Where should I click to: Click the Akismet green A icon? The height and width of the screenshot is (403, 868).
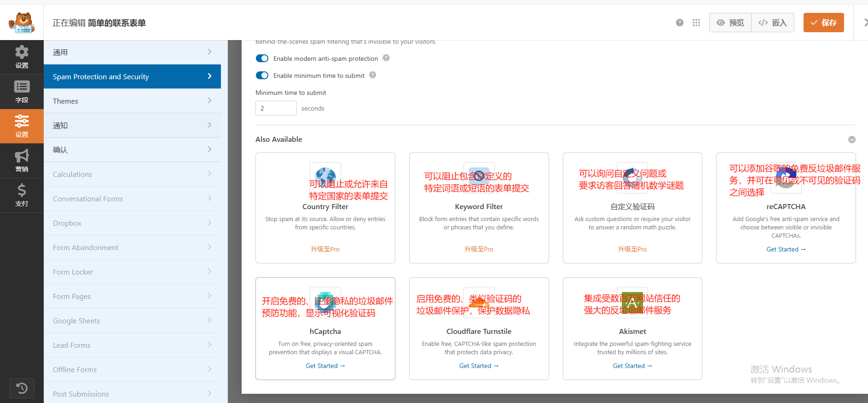pos(632,302)
